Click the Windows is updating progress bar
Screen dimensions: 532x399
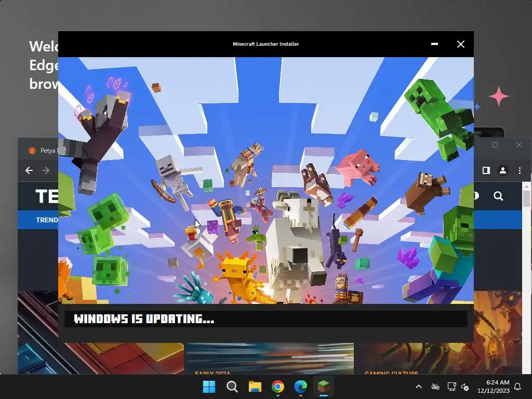[x=265, y=319]
